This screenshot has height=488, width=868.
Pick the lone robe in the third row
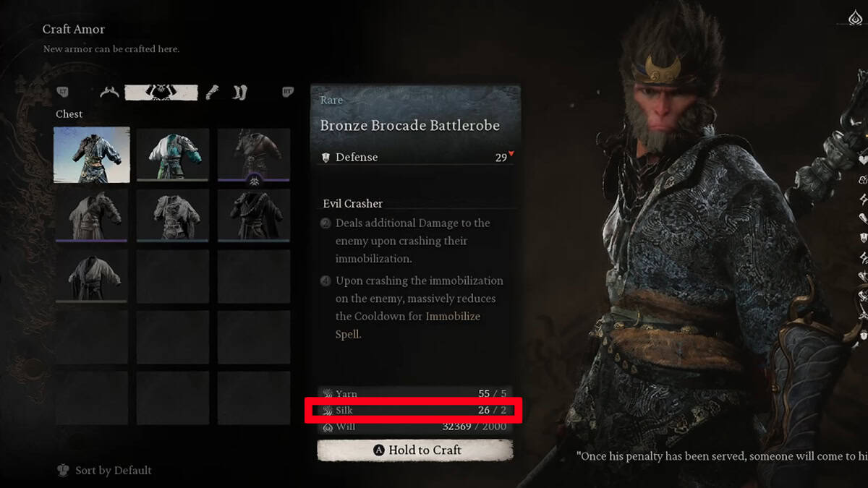[x=92, y=276]
